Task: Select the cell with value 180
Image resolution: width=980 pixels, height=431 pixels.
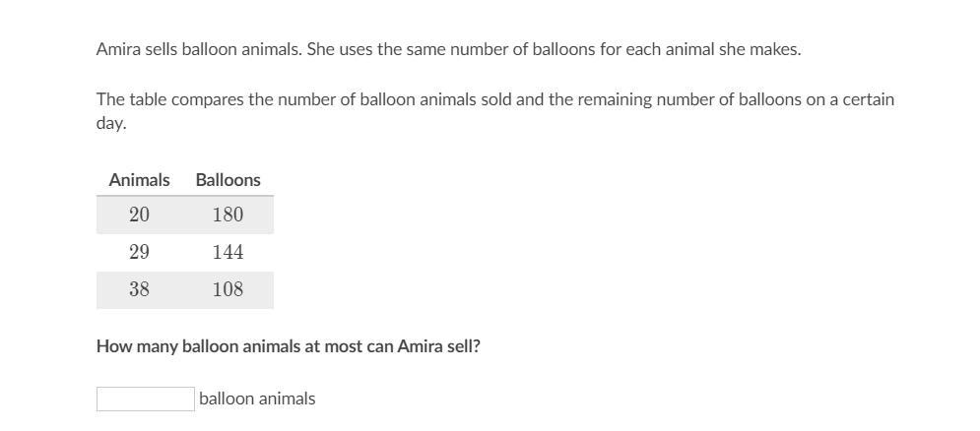Action: 228,215
